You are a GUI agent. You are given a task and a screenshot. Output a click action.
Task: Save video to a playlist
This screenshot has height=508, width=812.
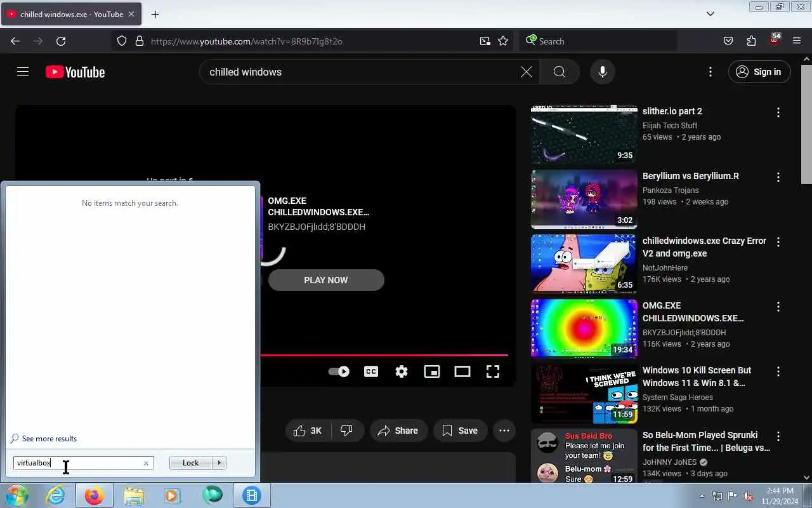pyautogui.click(x=460, y=431)
